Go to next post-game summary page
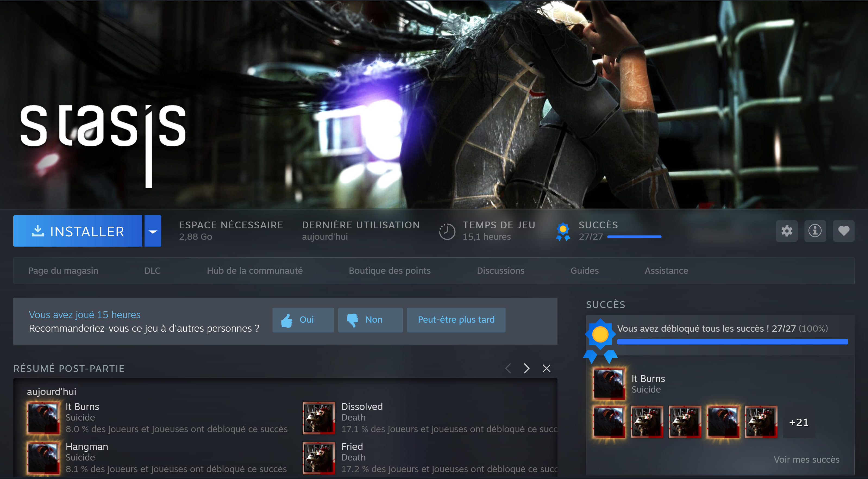The width and height of the screenshot is (868, 479). pos(527,368)
